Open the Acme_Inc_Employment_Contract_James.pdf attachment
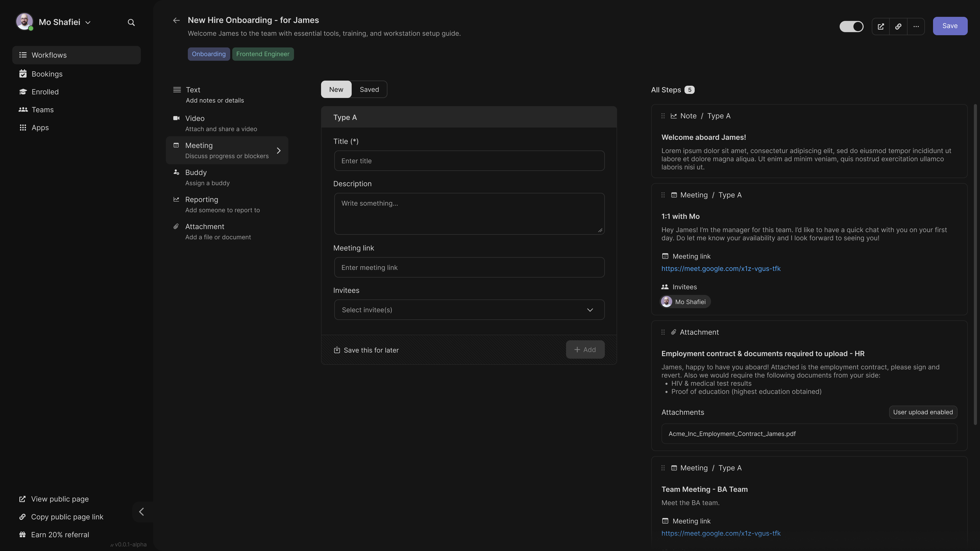 (809, 434)
